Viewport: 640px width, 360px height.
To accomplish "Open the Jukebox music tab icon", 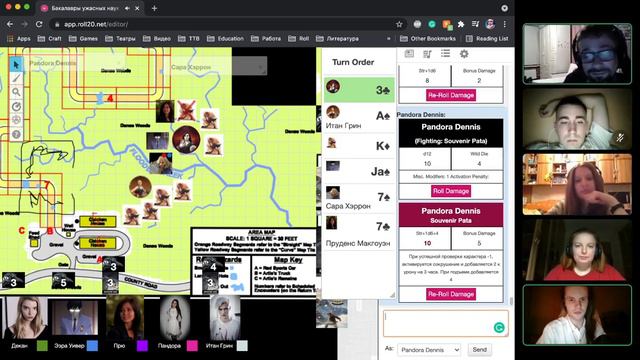I will [427, 53].
